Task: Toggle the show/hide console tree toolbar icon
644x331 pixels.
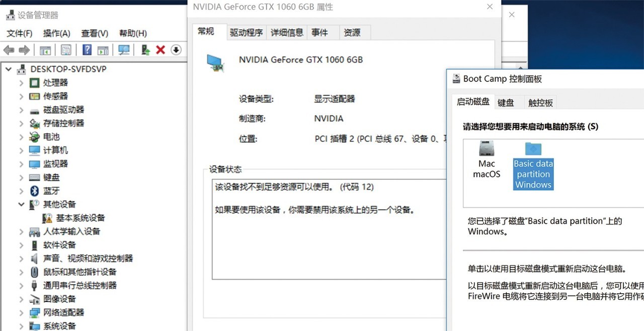Action: point(45,50)
